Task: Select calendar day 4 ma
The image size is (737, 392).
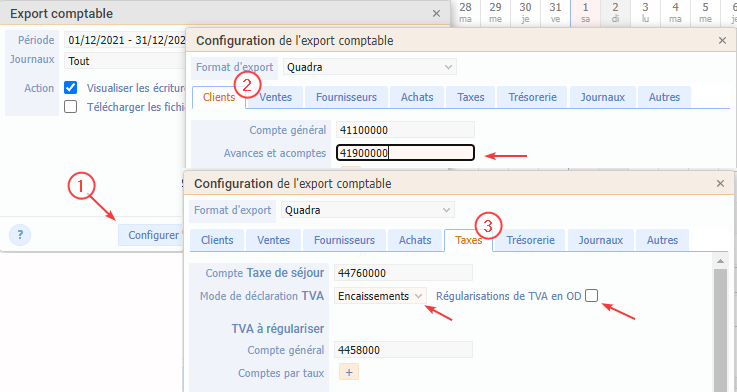Action: tap(675, 13)
